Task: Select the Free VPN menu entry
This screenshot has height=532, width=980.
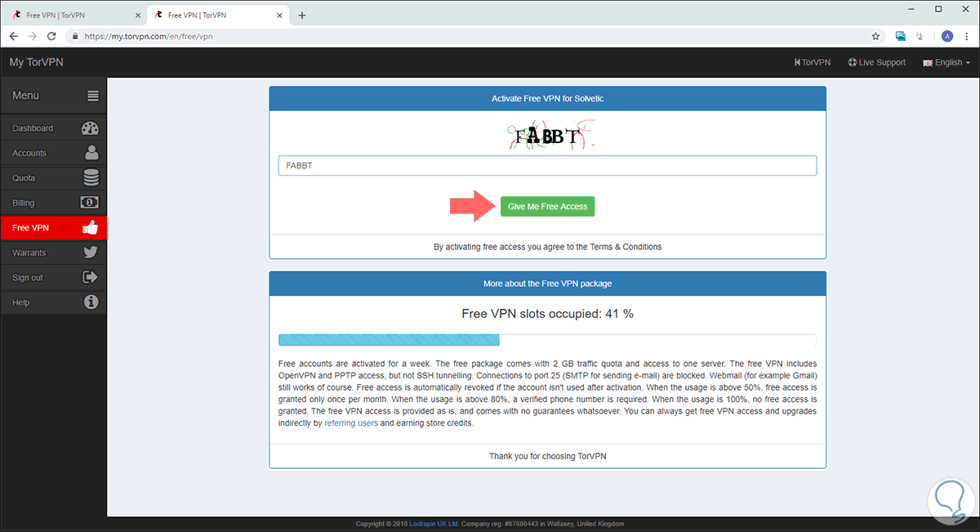Action: pyautogui.click(x=53, y=227)
